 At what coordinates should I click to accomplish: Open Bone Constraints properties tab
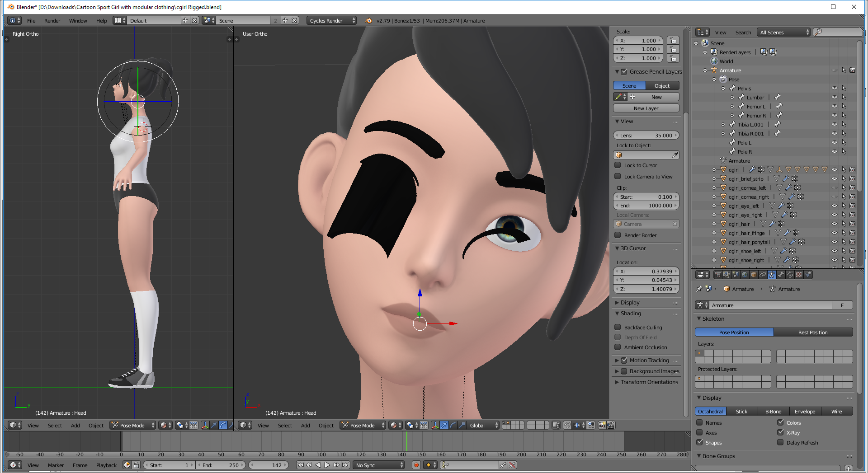pos(790,275)
